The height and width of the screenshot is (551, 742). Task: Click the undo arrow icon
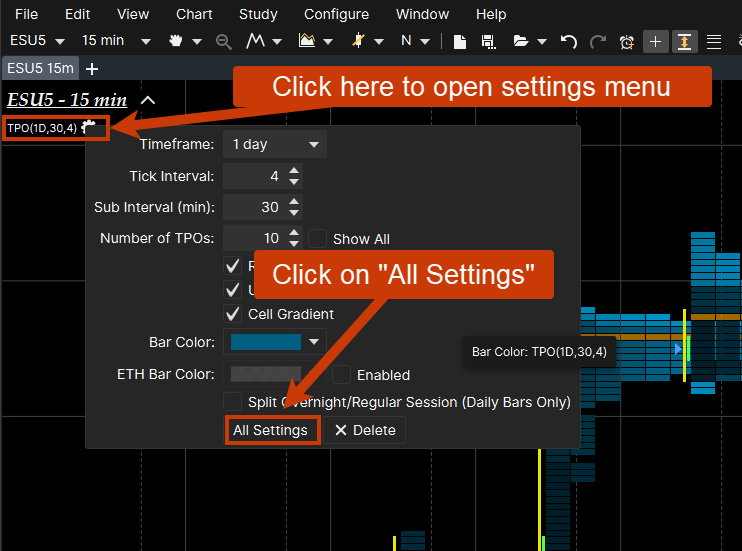(568, 42)
